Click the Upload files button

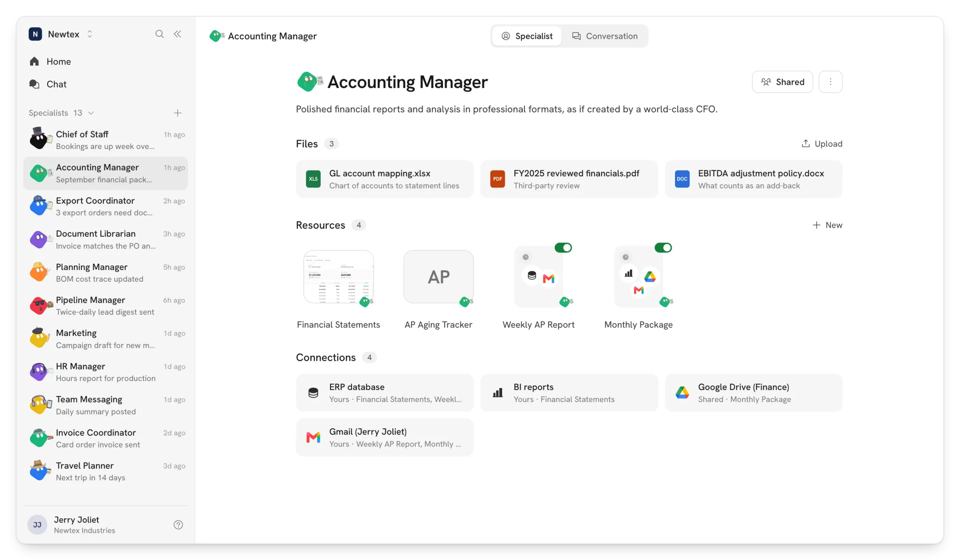822,144
